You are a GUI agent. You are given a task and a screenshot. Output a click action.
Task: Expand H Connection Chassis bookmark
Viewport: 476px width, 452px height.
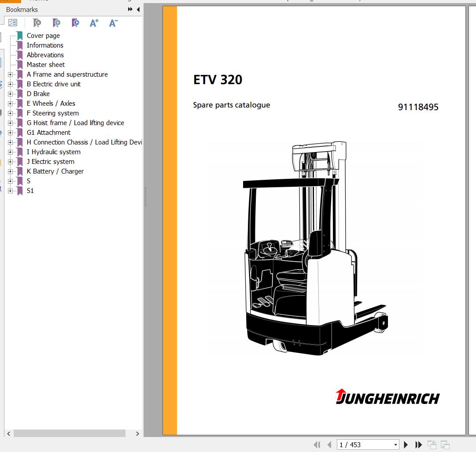pos(10,142)
